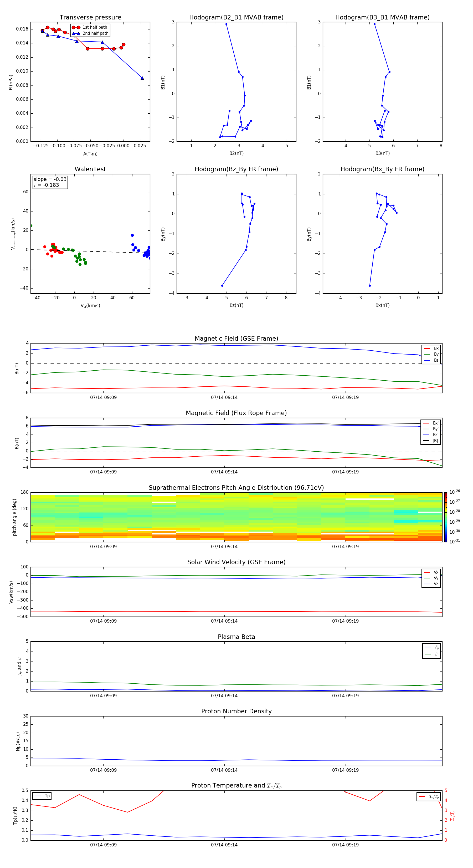
Task: Click the Bx entry in GSE magnetic field legend
Action: (431, 349)
